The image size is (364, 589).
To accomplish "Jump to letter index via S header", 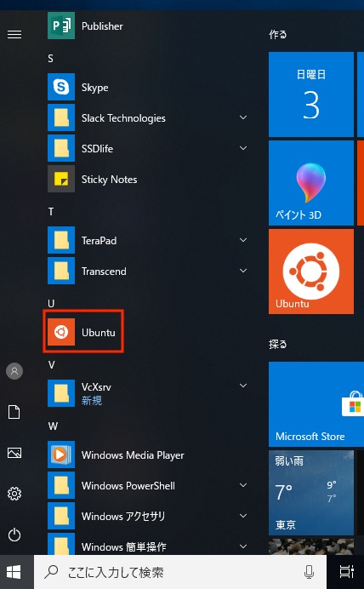I will click(50, 58).
